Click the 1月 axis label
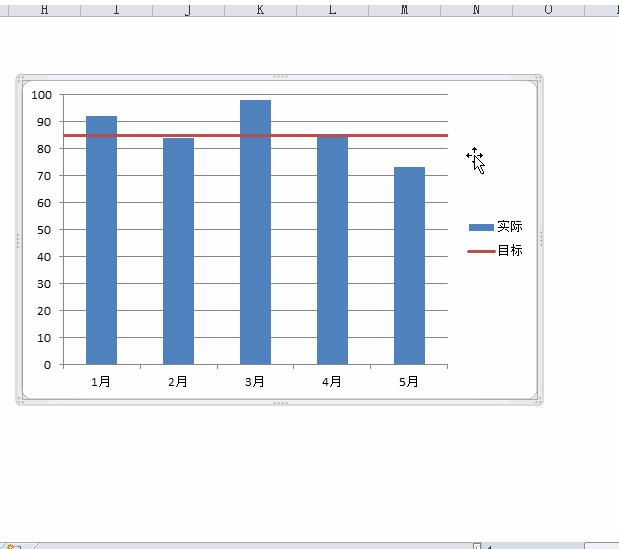Viewport: 619px width, 549px height. coord(101,382)
